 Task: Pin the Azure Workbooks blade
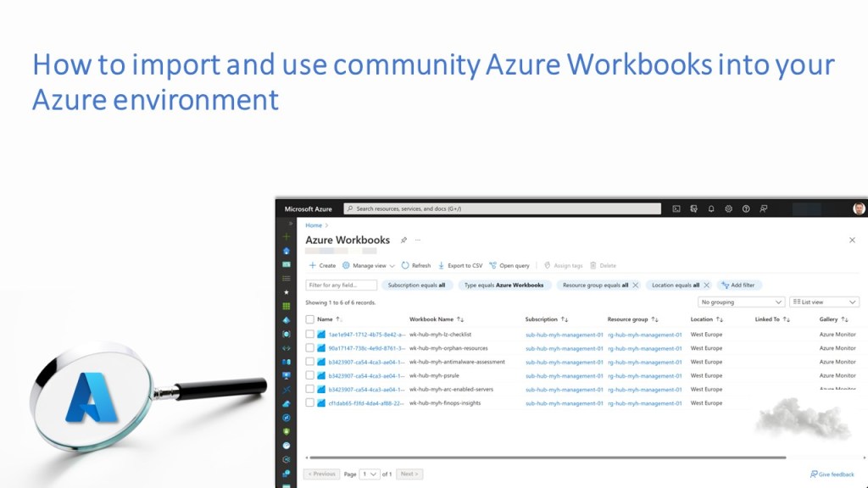tap(403, 241)
